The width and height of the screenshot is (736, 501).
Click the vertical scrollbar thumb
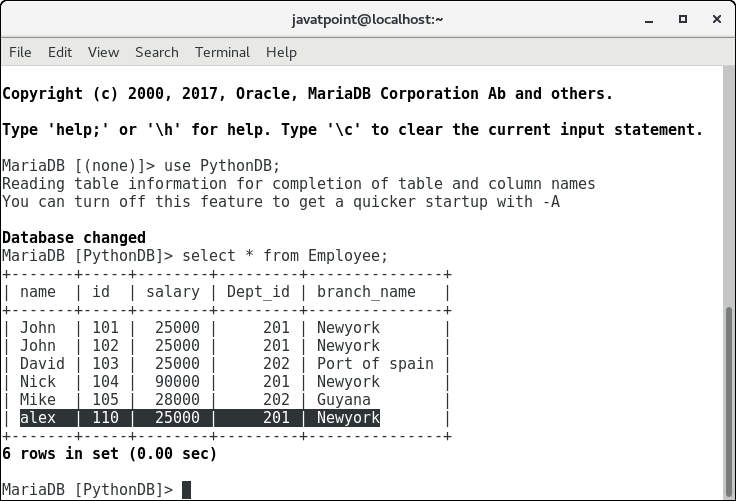[729, 400]
